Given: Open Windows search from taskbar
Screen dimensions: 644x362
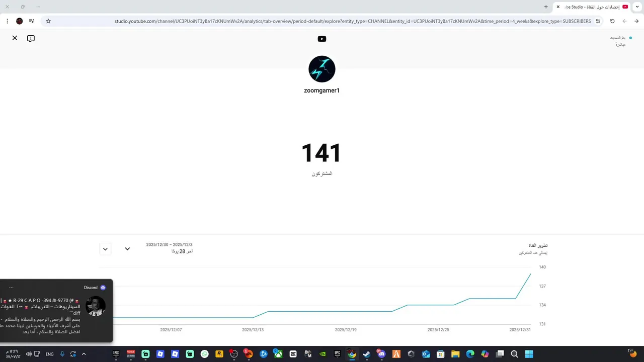Looking at the screenshot, I should click(x=514, y=354).
